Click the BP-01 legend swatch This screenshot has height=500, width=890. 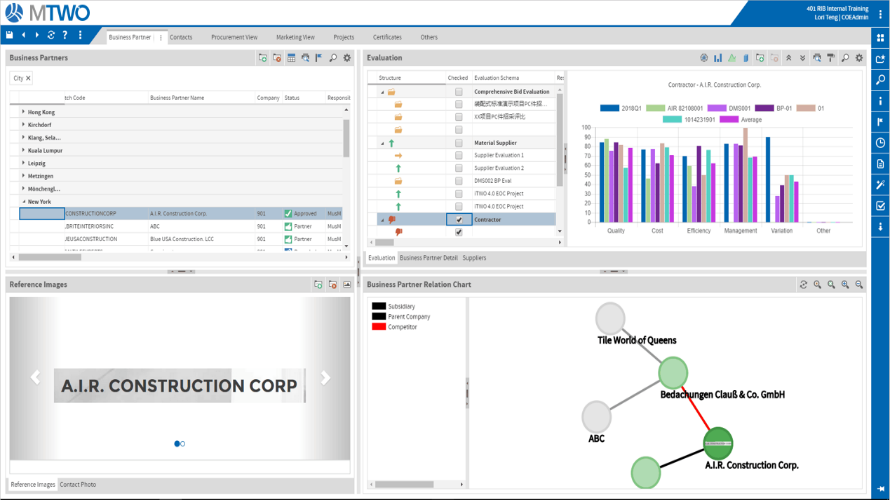click(x=764, y=108)
